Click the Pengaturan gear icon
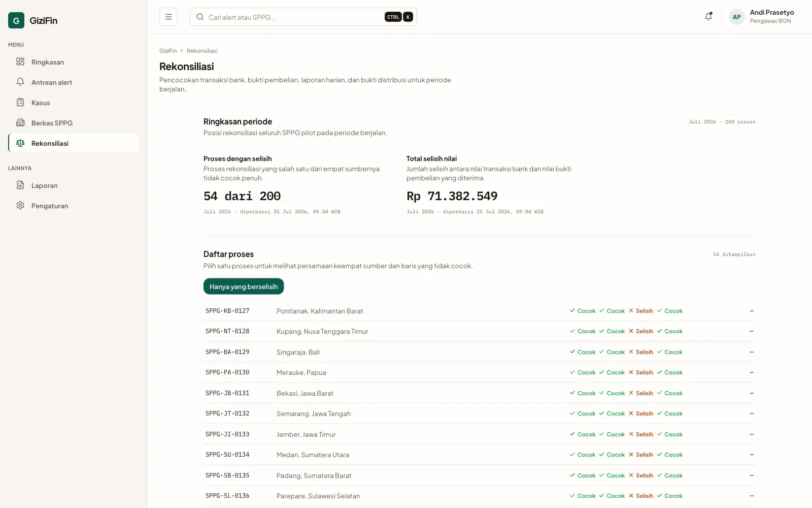The image size is (812, 508). coord(20,205)
